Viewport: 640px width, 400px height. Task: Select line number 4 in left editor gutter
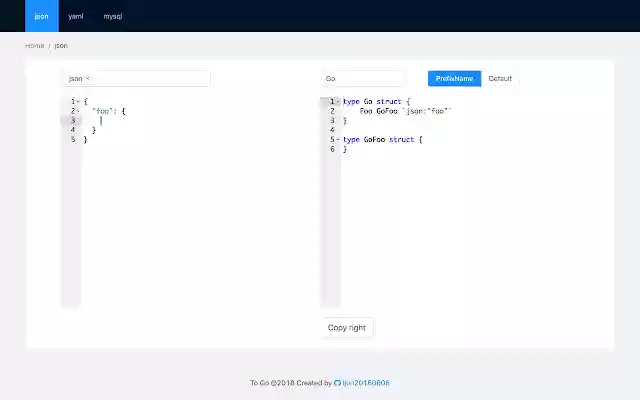[x=73, y=130]
